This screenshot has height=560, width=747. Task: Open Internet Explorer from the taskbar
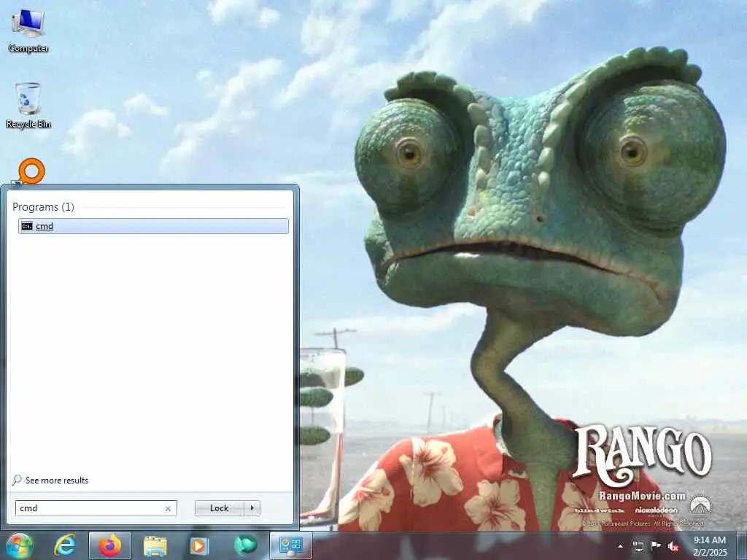pyautogui.click(x=64, y=545)
